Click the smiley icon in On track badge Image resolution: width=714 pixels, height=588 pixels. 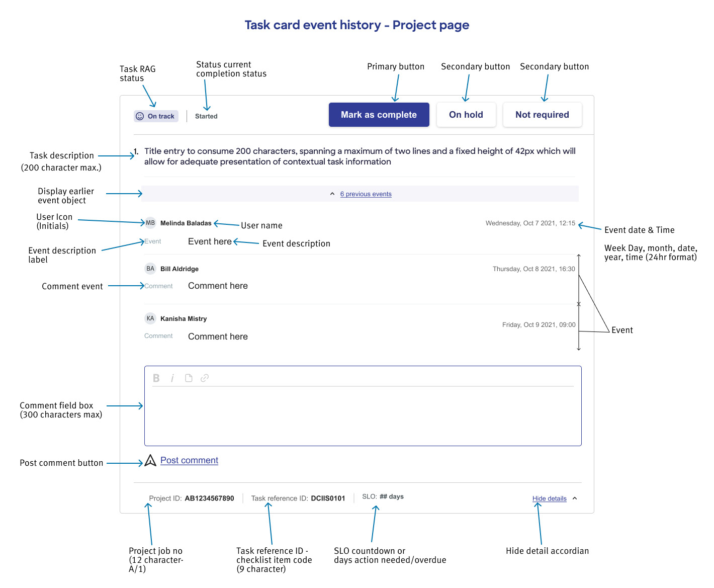pos(140,116)
